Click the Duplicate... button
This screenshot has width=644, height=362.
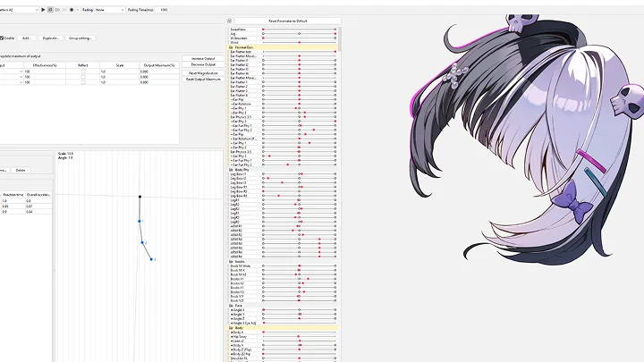pyautogui.click(x=51, y=38)
